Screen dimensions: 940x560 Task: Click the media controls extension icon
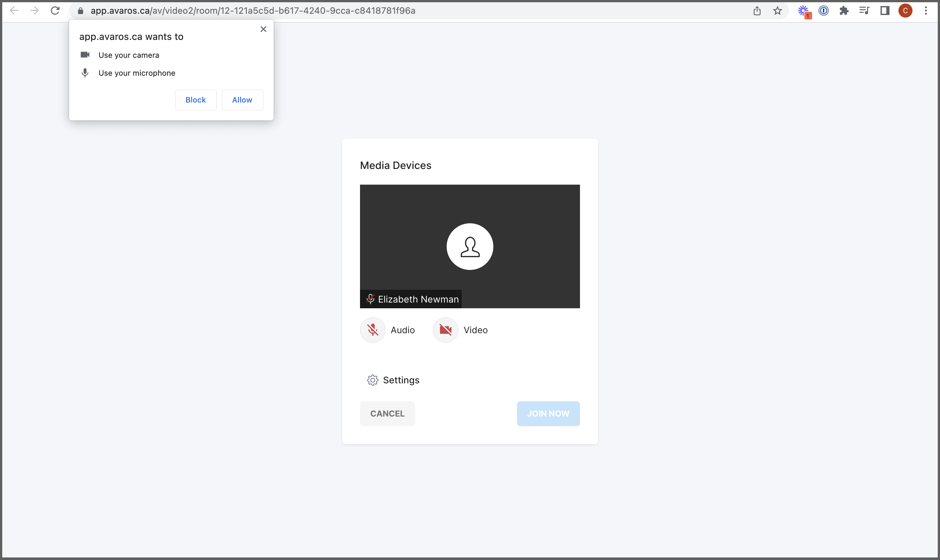tap(864, 11)
